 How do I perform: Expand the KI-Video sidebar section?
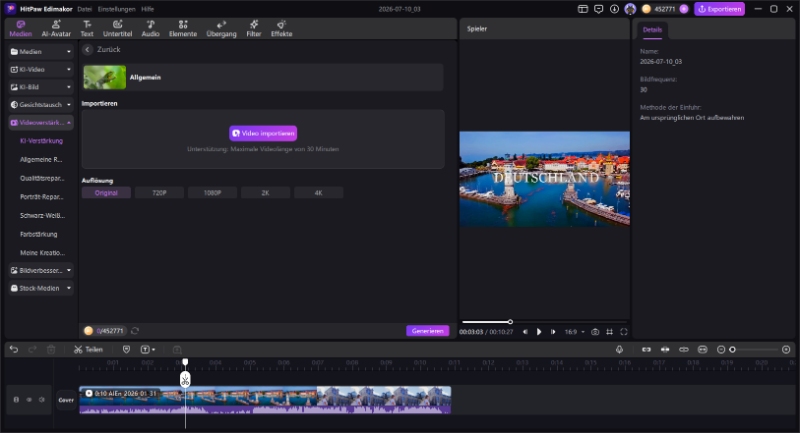pyautogui.click(x=41, y=69)
